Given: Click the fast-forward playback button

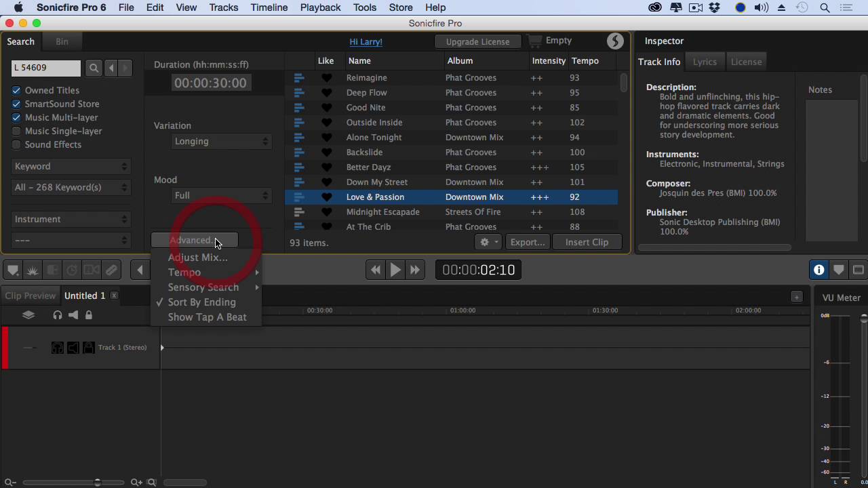Looking at the screenshot, I should coord(415,270).
